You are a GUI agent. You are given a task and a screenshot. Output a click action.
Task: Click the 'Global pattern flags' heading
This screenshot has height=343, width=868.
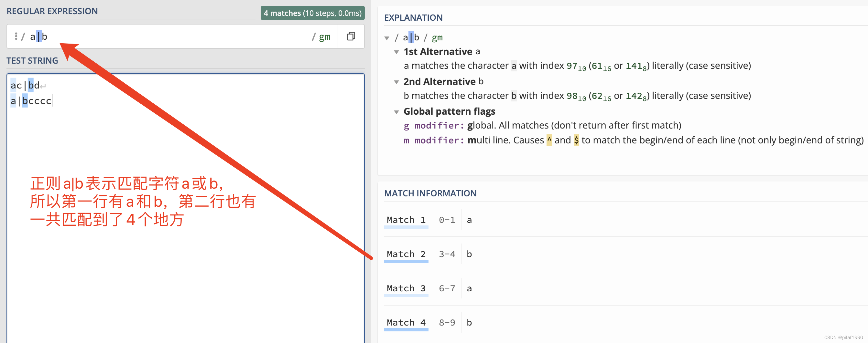point(449,111)
